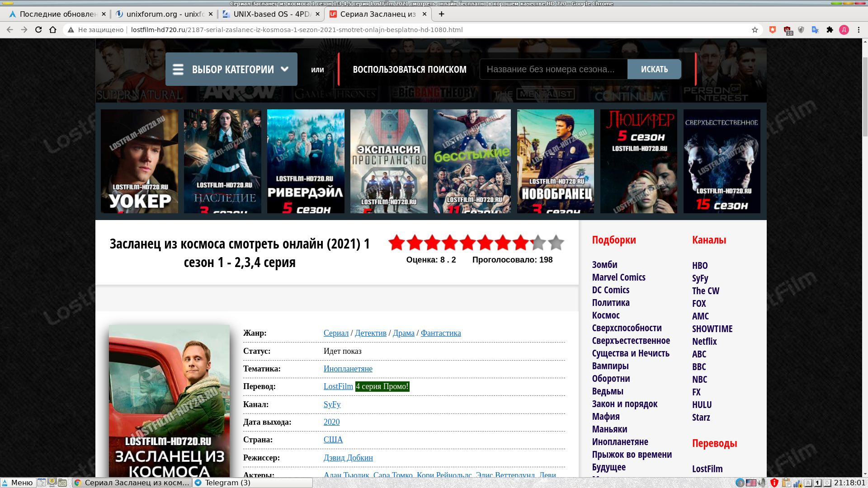Open the 'Starz' channel link
The width and height of the screenshot is (868, 488).
tap(701, 418)
